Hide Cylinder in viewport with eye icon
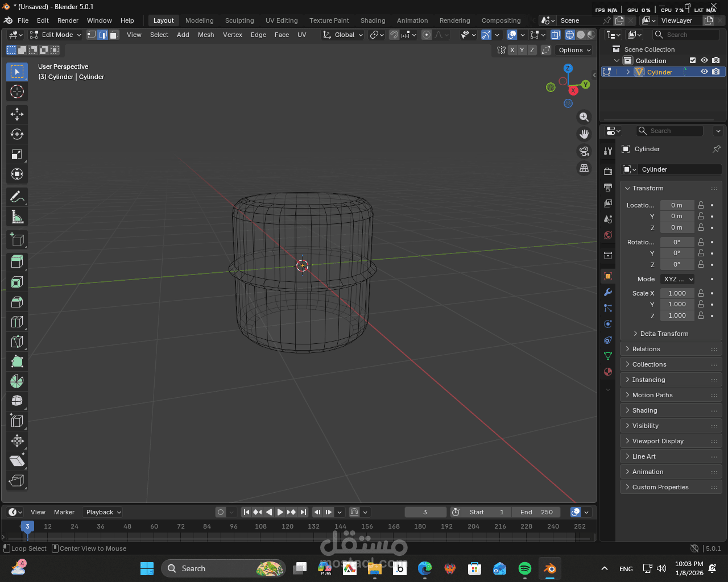The height and width of the screenshot is (582, 728). [x=704, y=72]
